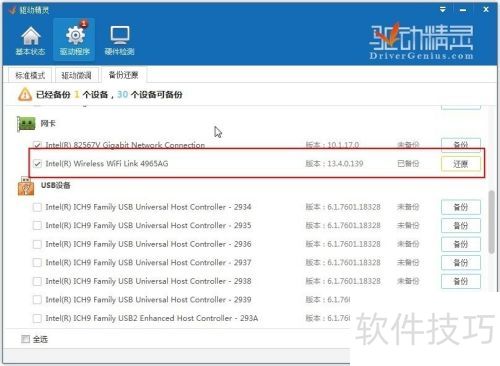The height and width of the screenshot is (366, 500).
Task: Click the vertical scrollbar thumb
Action: pos(491,222)
